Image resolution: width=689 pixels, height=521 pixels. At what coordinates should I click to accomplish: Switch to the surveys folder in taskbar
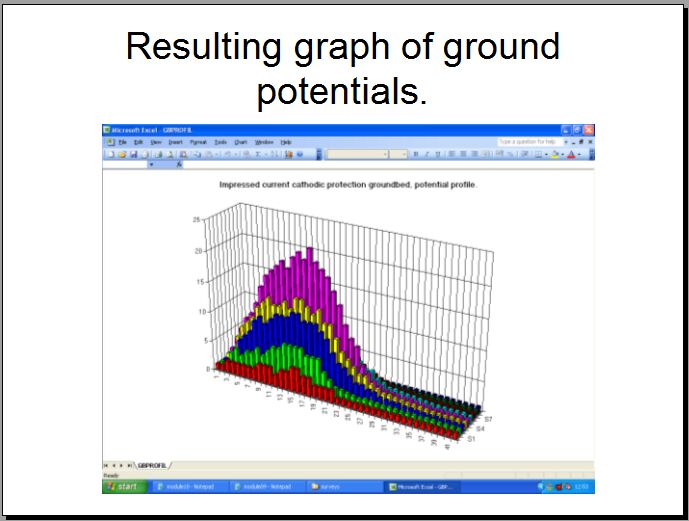coord(330,486)
